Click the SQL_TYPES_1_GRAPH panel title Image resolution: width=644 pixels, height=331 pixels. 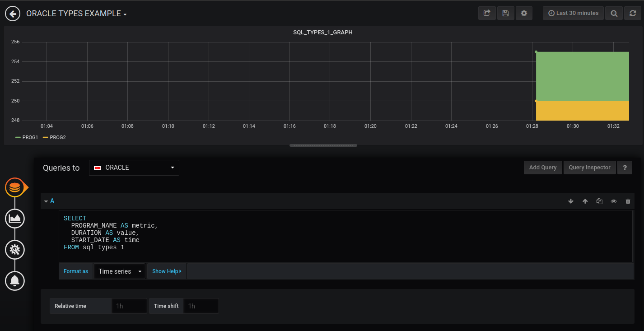click(322, 33)
